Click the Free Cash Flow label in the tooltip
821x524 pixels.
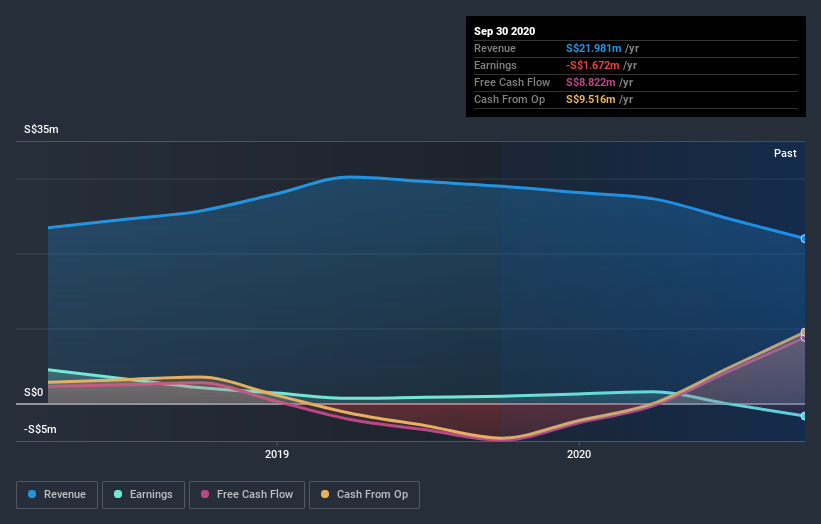coord(512,82)
